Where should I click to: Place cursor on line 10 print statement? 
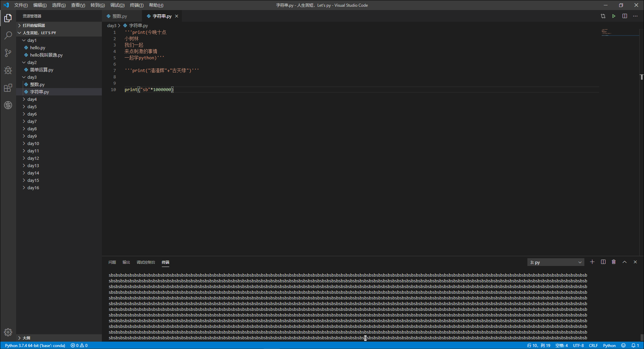tap(149, 89)
